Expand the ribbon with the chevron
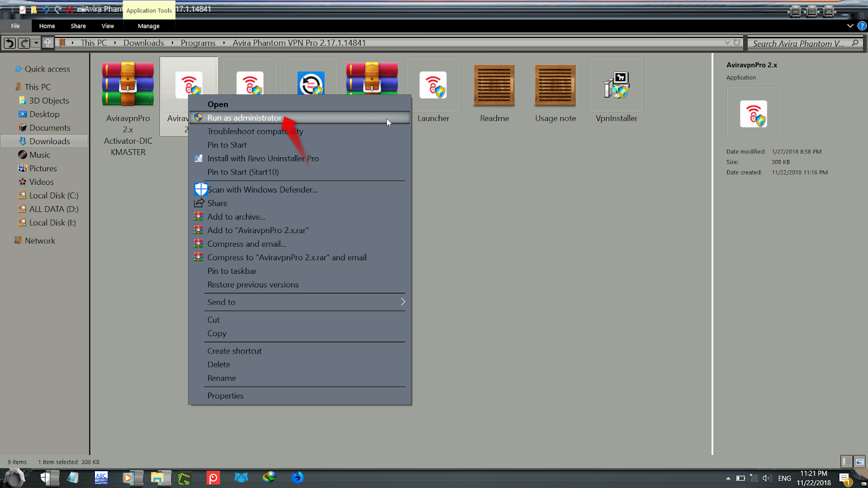The image size is (868, 488). point(850,25)
